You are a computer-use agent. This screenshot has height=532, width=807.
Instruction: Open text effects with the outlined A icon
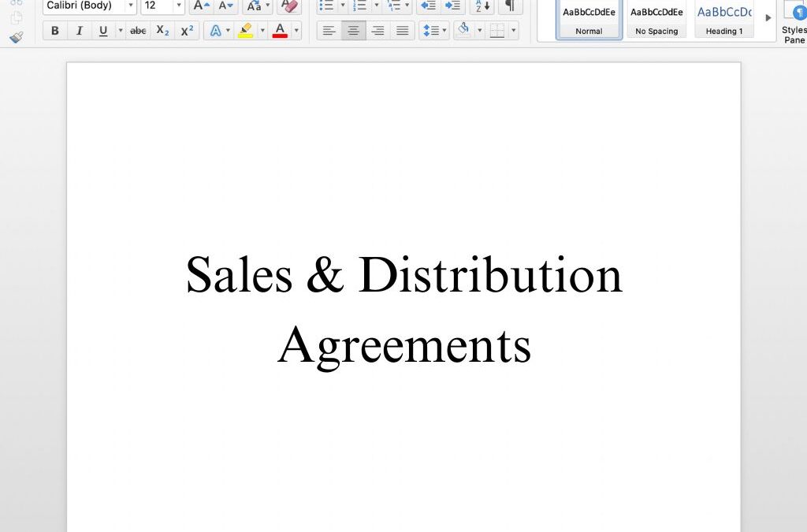point(216,31)
